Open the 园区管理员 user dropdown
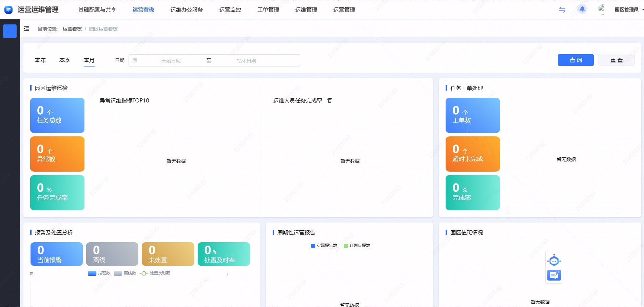This screenshot has width=644, height=307. tap(629, 9)
